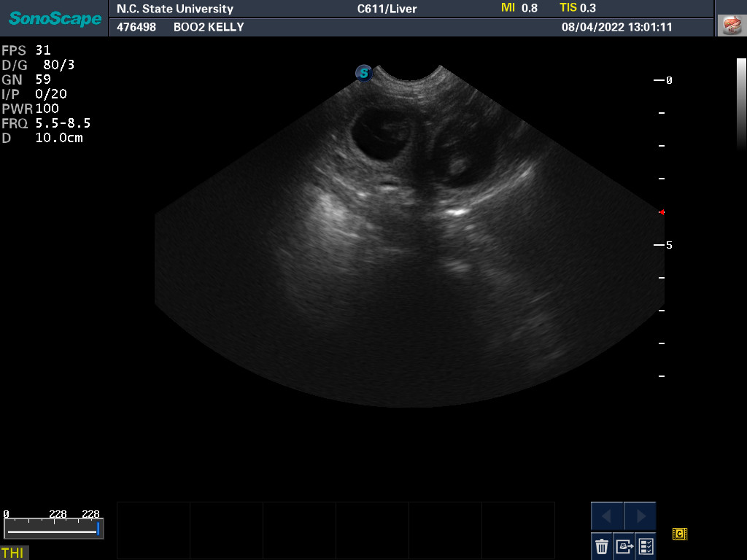The image size is (747, 560).
Task: Click the N.C. State University institution name
Action: [x=175, y=9]
